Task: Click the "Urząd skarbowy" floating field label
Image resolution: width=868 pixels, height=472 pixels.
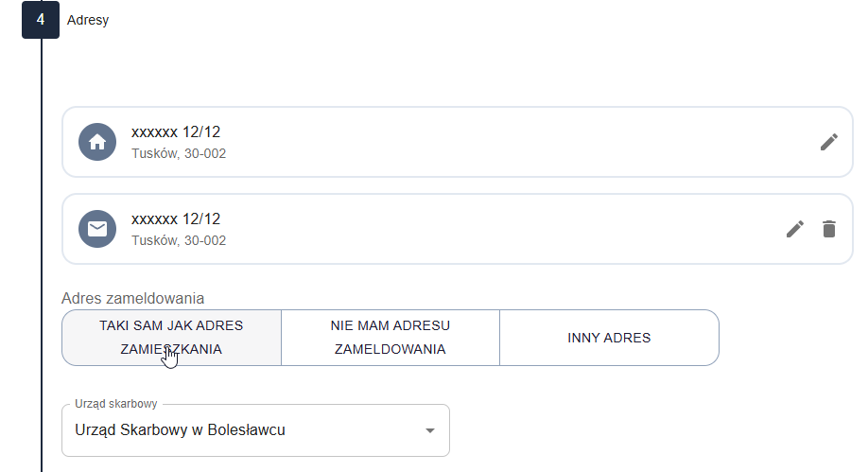Action: pos(115,405)
